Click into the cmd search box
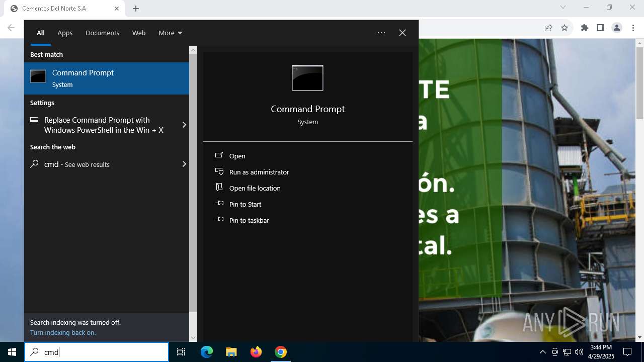Screen dimensions: 644x362 97,352
